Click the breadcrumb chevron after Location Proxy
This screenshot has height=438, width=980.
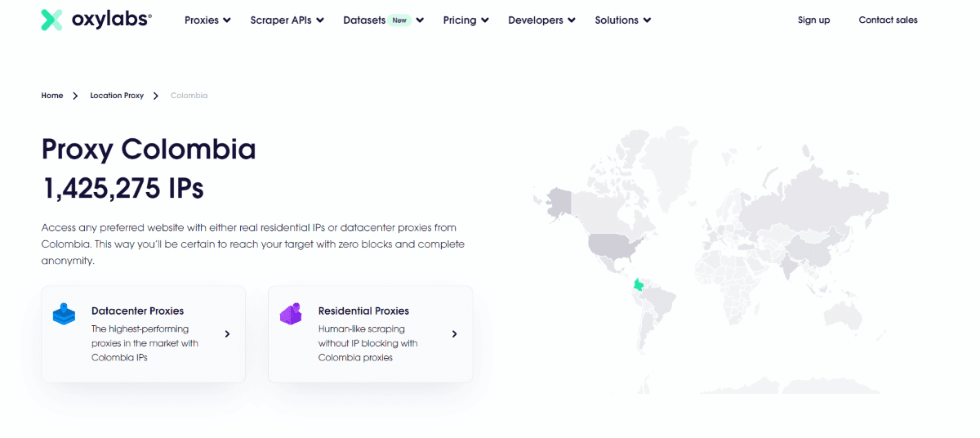pyautogui.click(x=156, y=96)
